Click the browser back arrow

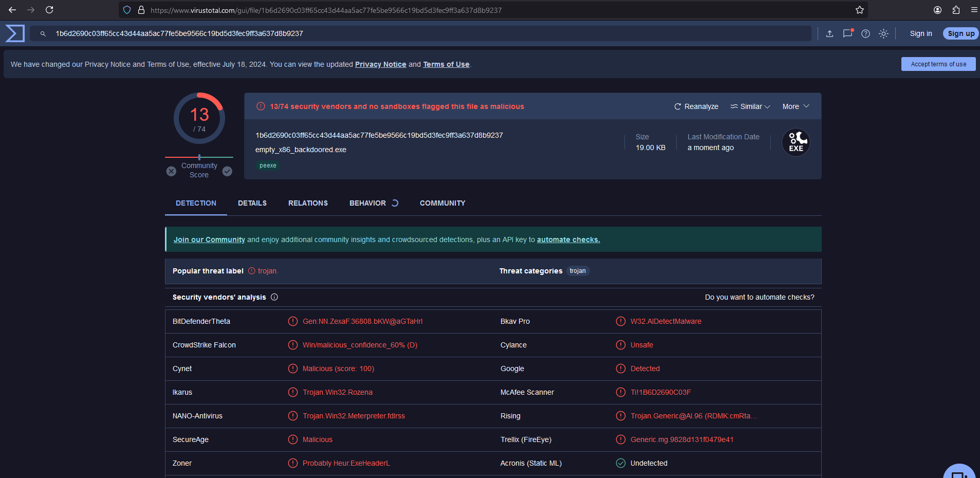click(x=12, y=10)
